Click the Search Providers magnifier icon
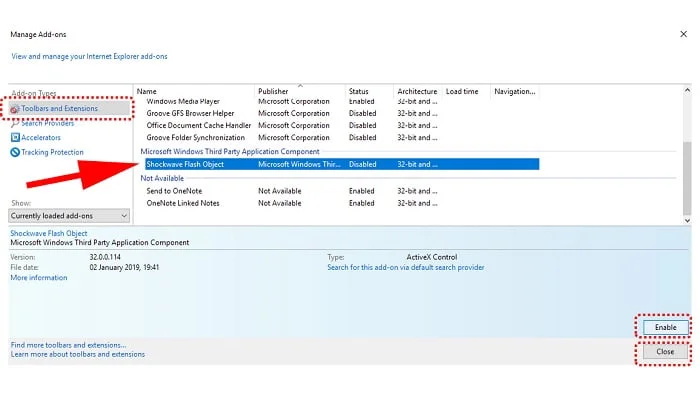 click(15, 124)
